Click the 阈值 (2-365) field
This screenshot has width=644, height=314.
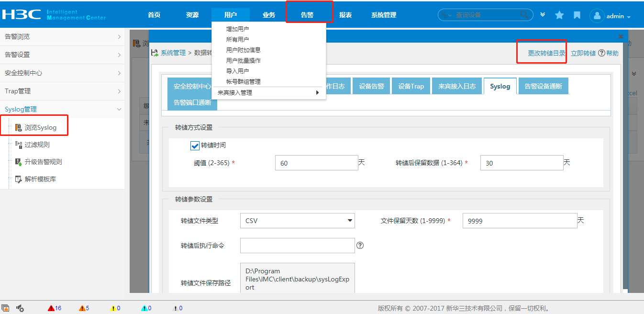point(317,163)
